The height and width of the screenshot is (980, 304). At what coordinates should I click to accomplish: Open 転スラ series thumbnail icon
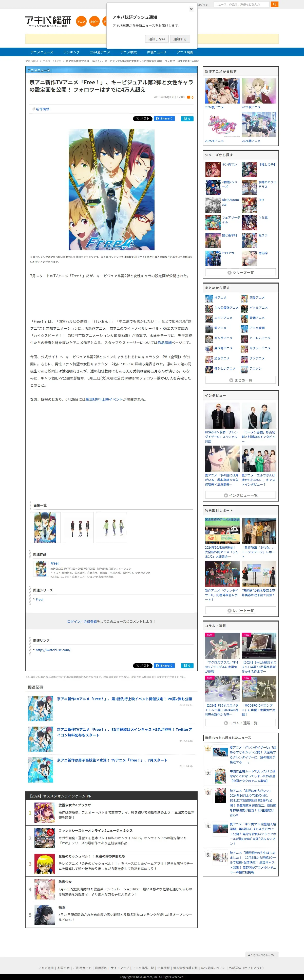coord(249,240)
